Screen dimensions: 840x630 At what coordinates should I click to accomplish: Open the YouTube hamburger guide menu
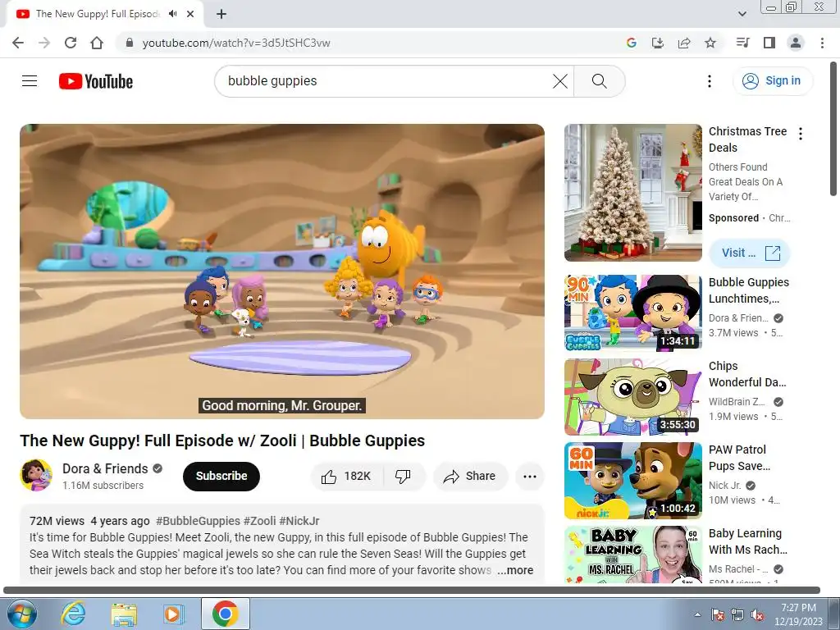coord(30,81)
